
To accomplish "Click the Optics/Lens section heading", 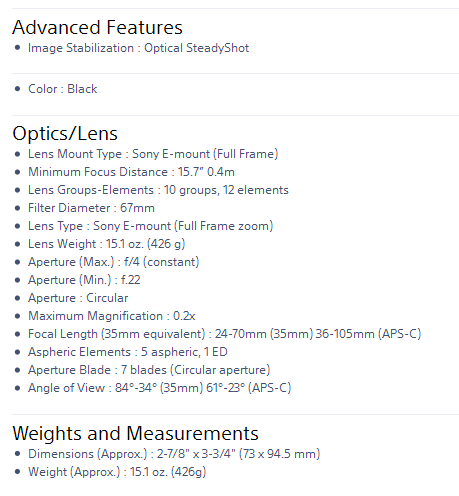I will tap(65, 134).
